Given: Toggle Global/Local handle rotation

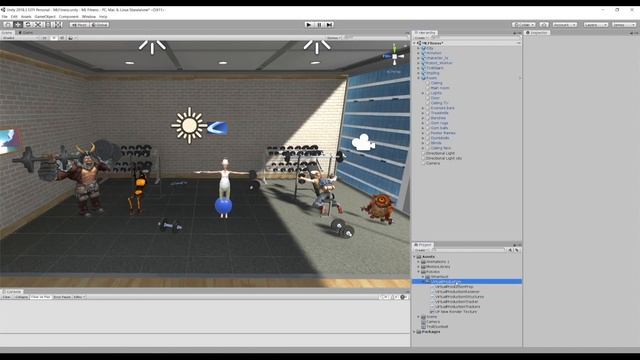Looking at the screenshot, I should tap(99, 25).
